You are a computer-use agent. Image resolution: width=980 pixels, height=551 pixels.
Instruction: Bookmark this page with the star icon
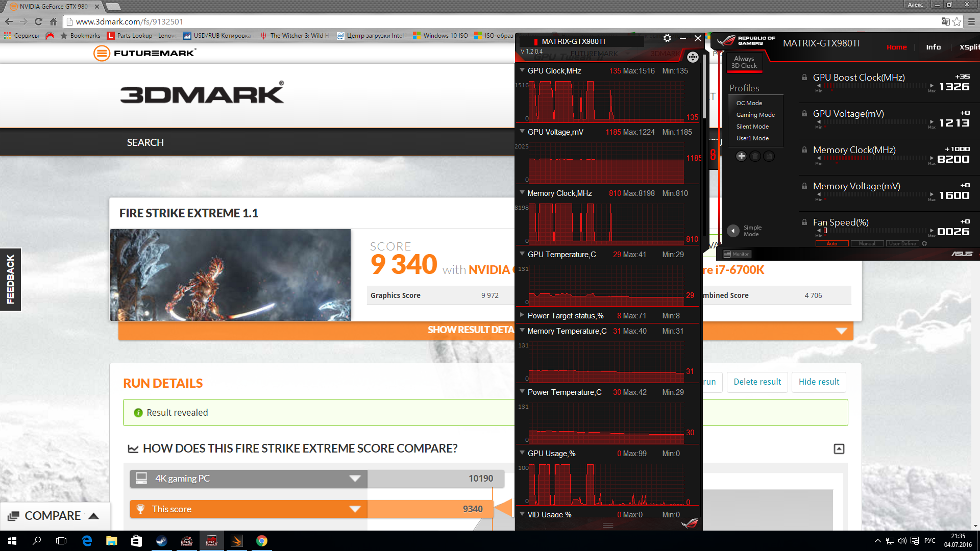pos(957,21)
